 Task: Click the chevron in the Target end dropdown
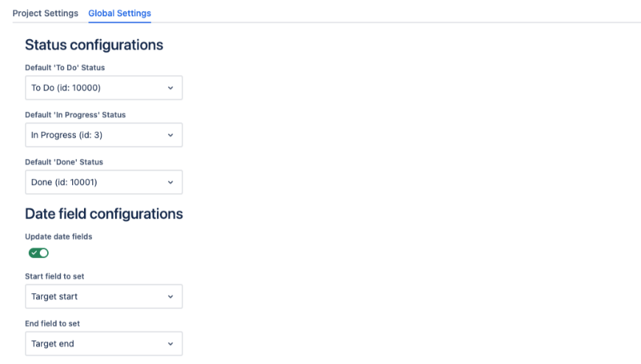[x=170, y=343]
